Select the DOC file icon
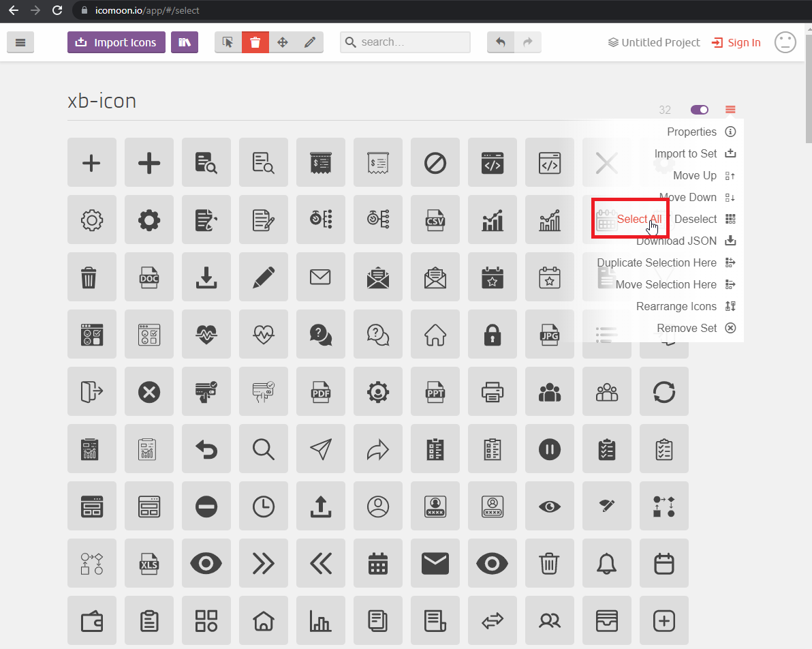This screenshot has width=812, height=649. [x=149, y=277]
